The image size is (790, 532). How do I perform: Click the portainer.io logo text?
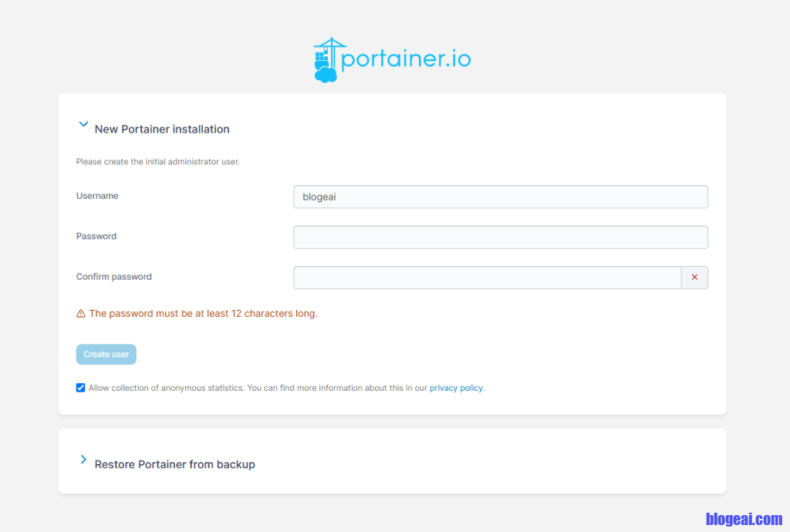406,59
